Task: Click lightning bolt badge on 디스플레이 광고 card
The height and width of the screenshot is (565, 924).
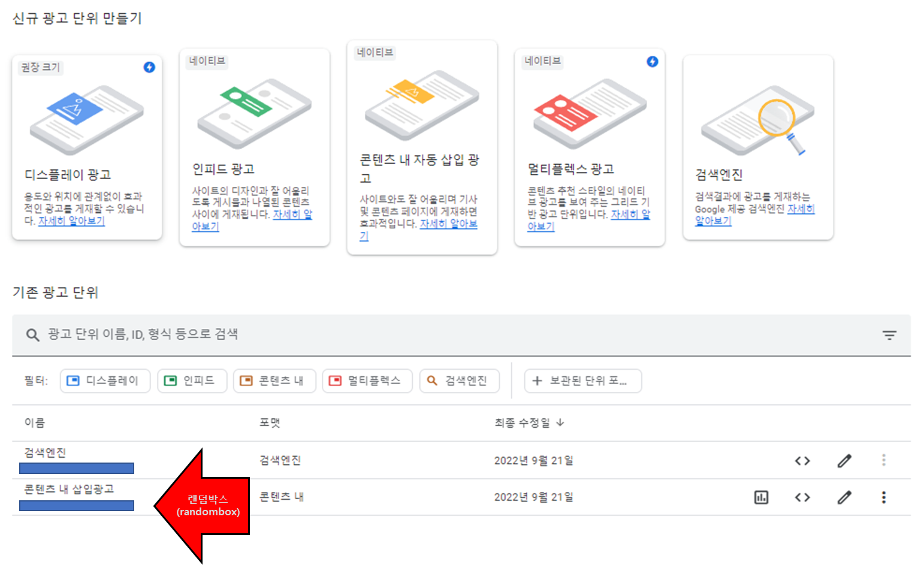Action: tap(149, 68)
